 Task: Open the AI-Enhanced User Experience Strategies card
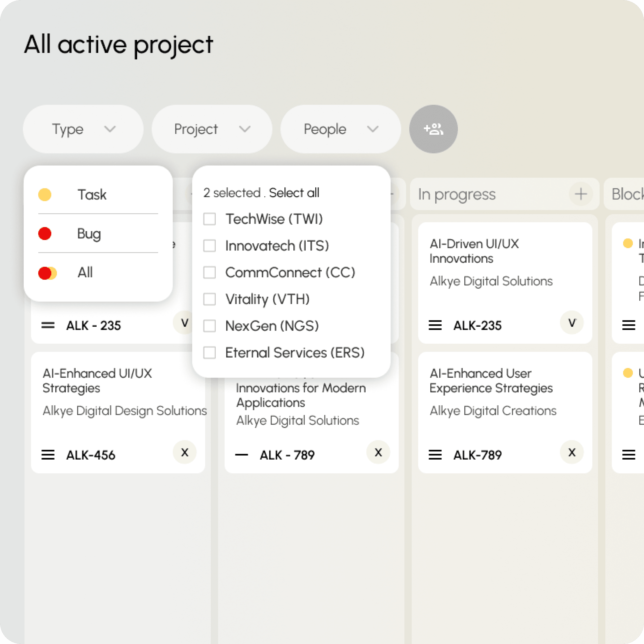[x=505, y=412]
